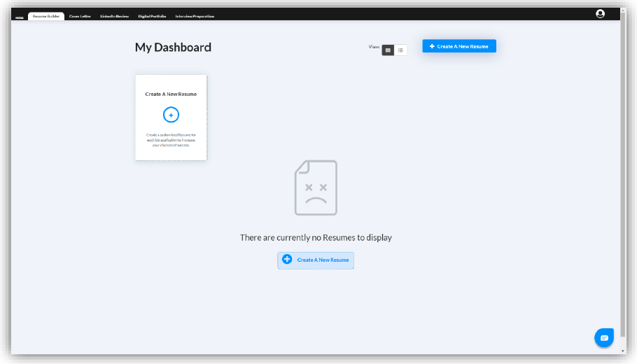This screenshot has height=364, width=637.
Task: Open the chat support bubble icon
Action: tap(603, 337)
